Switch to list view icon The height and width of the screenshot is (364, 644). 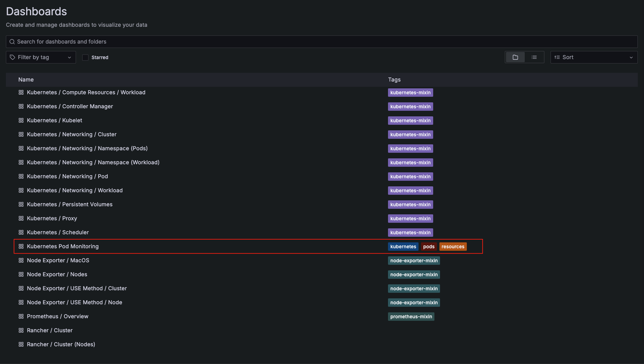534,57
